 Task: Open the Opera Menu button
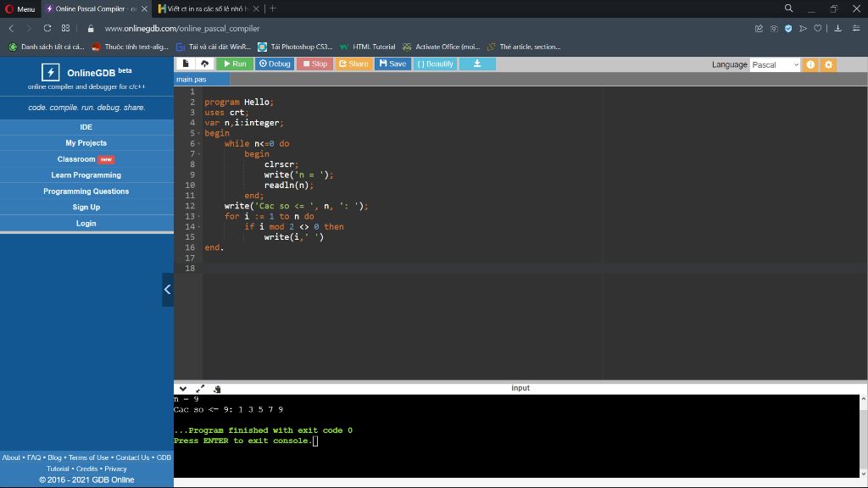(x=20, y=8)
